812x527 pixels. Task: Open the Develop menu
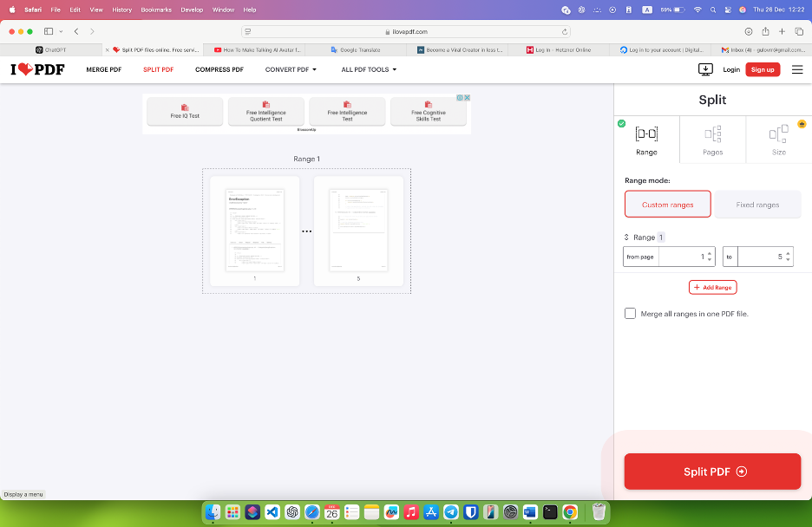pyautogui.click(x=192, y=10)
